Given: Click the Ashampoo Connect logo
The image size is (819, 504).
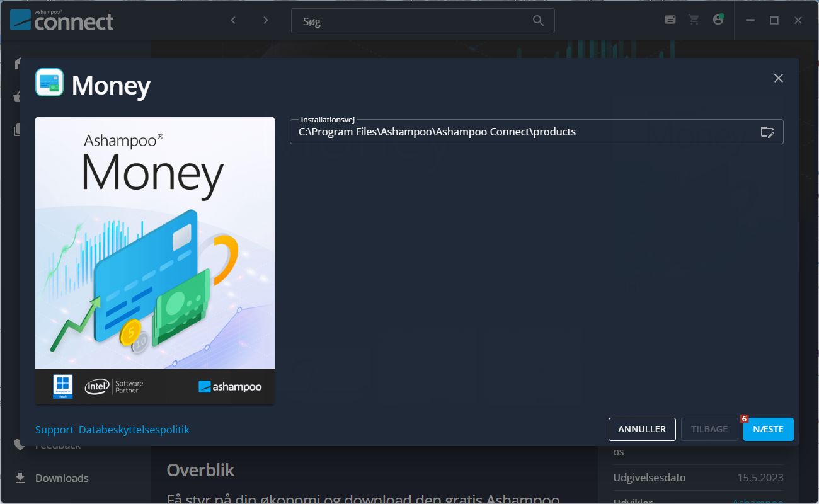Looking at the screenshot, I should 62,20.
